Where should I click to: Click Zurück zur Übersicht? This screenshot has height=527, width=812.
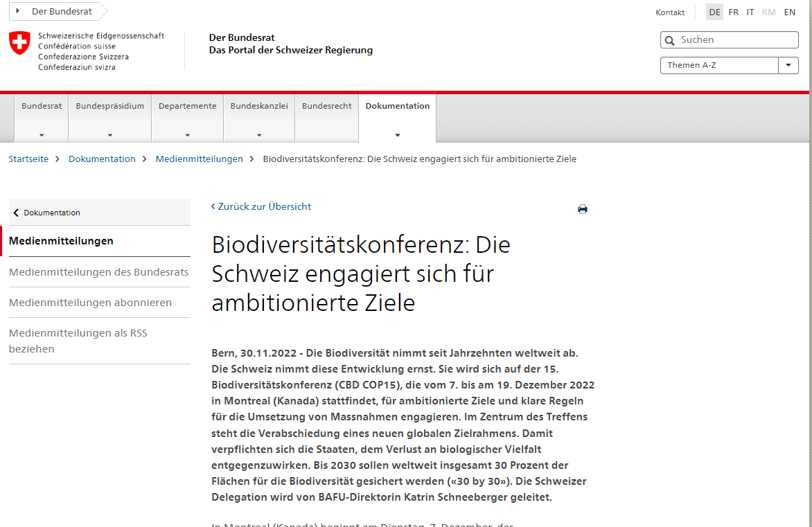tap(261, 206)
